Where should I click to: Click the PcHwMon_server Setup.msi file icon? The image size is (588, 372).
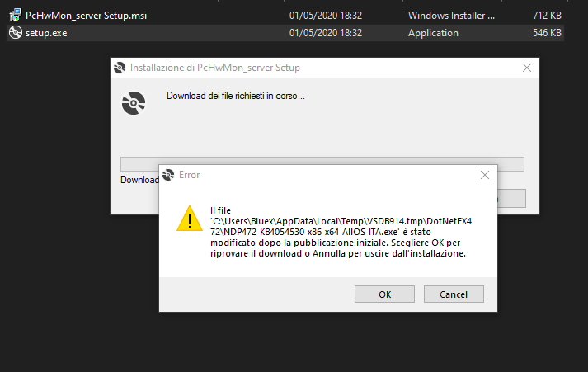pyautogui.click(x=15, y=16)
